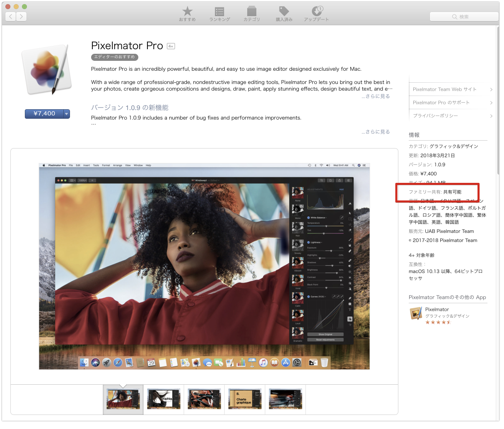Click the UAB Pixelmator Team seller text
The width and height of the screenshot is (504, 429).
click(x=449, y=231)
